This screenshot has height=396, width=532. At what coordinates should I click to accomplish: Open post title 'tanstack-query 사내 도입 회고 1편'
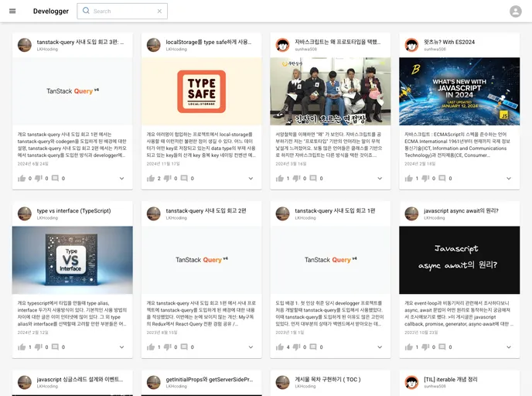335,210
